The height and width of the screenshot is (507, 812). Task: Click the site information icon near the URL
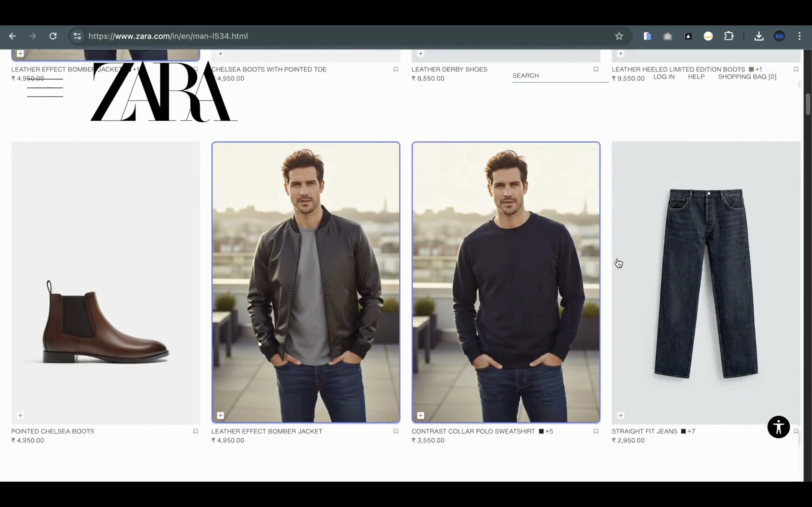76,36
